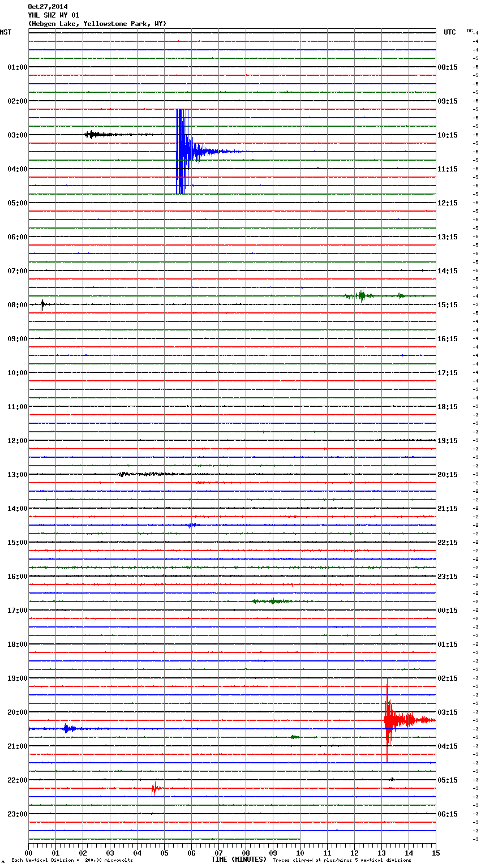The image size is (481, 868).
Task: Click the 06:15 UTC time label
Action: pyautogui.click(x=448, y=814)
